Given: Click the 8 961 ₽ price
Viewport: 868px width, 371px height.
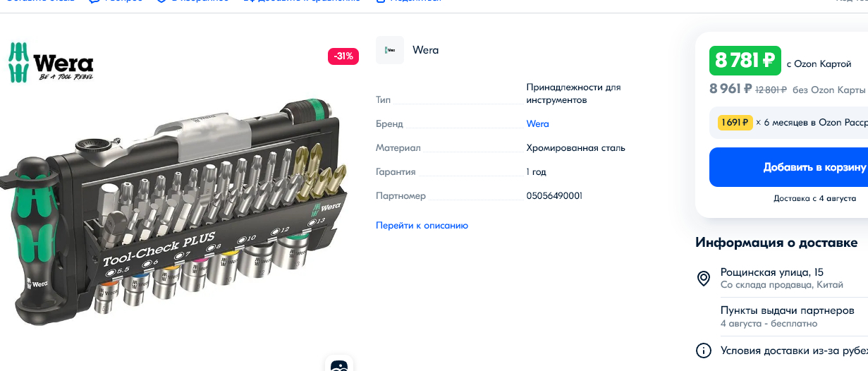Looking at the screenshot, I should 731,90.
